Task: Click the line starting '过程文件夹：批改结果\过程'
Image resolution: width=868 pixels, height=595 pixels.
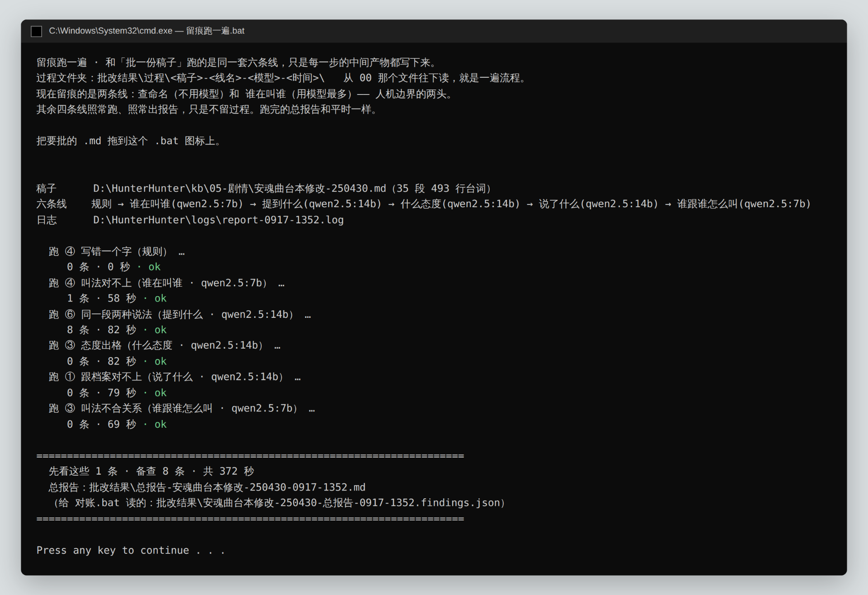Action: pyautogui.click(x=281, y=78)
